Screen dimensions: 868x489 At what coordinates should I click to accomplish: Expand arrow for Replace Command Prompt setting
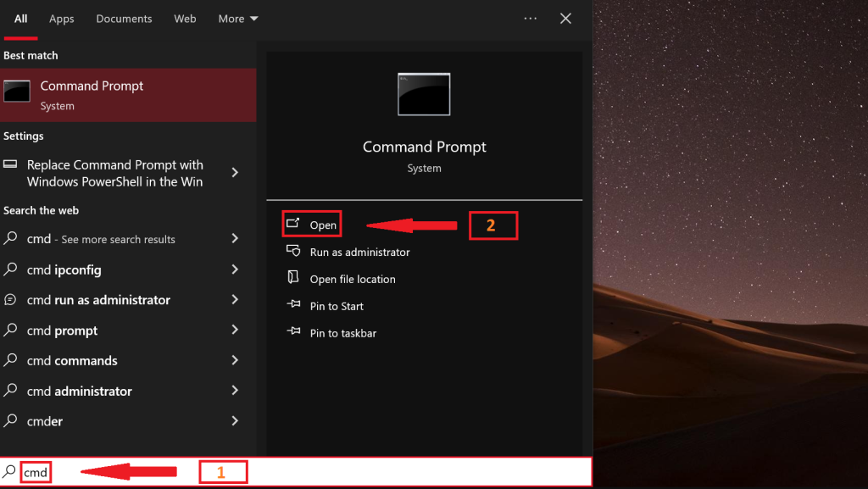click(x=235, y=173)
